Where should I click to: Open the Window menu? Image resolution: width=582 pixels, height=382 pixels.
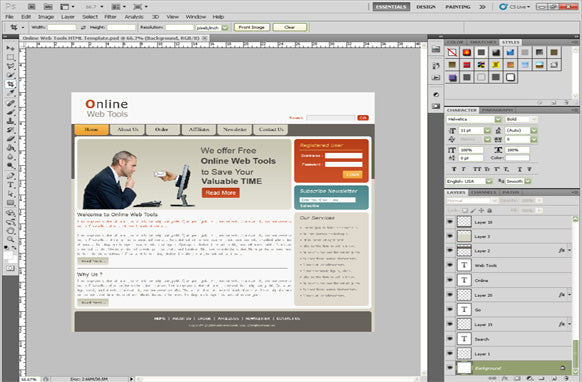196,17
